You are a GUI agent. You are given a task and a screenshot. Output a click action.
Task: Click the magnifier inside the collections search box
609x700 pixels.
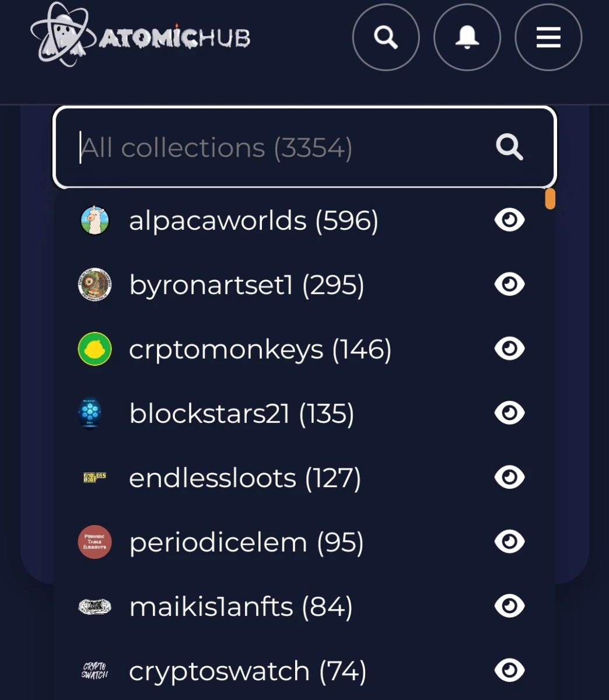[x=509, y=147]
